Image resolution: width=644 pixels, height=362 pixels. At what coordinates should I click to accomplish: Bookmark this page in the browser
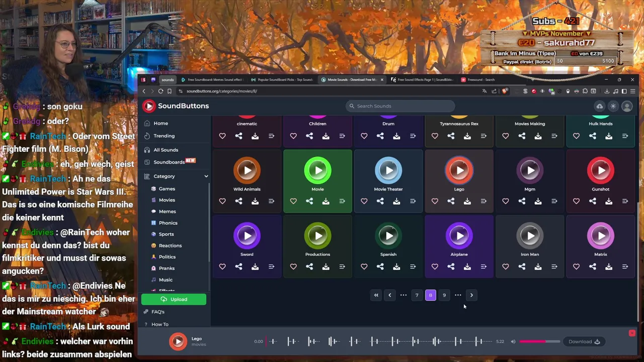[x=170, y=91]
